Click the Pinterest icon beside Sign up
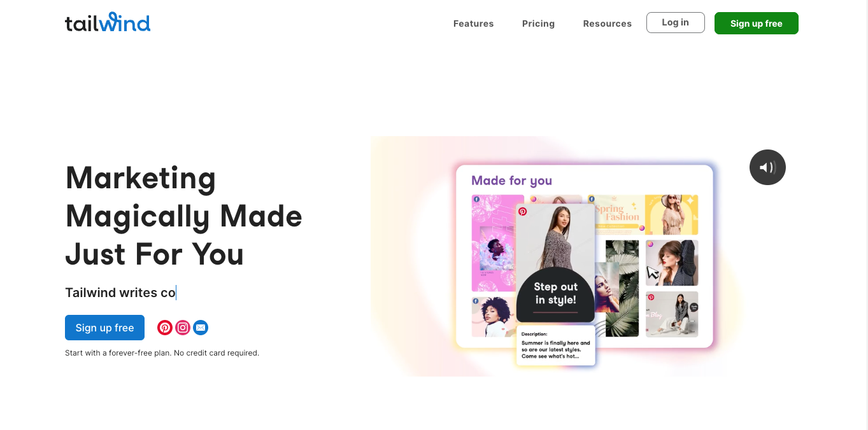 [x=165, y=328]
